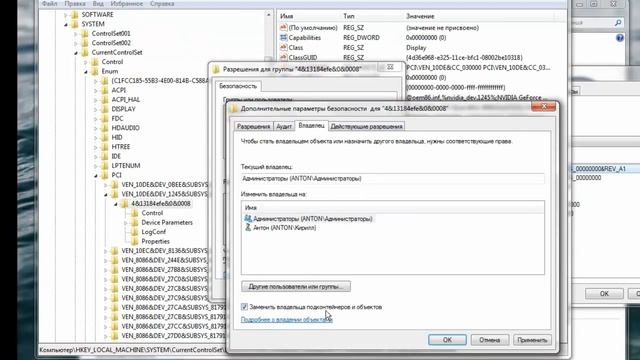Viewport: 640px width, 360px height.
Task: Open 'Подробнее о владении объектами' link
Action: [x=287, y=320]
